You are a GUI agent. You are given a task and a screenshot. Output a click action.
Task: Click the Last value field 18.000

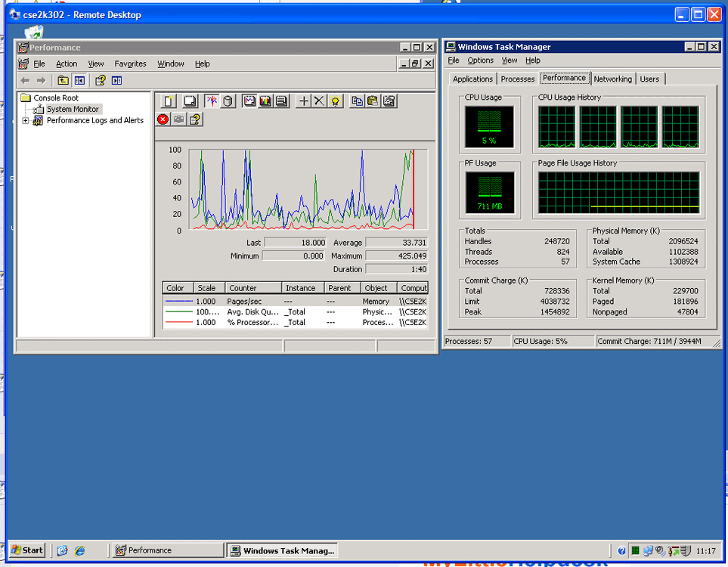[296, 243]
